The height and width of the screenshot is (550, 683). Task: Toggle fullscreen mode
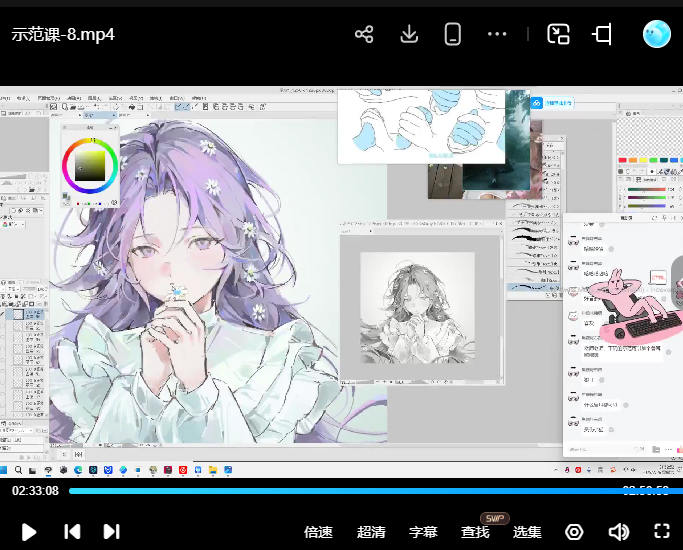click(x=661, y=532)
